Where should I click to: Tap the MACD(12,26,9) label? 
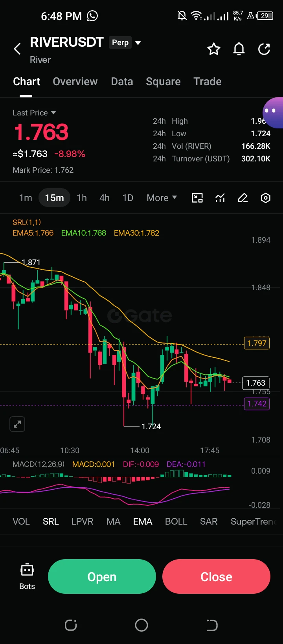pyautogui.click(x=39, y=464)
